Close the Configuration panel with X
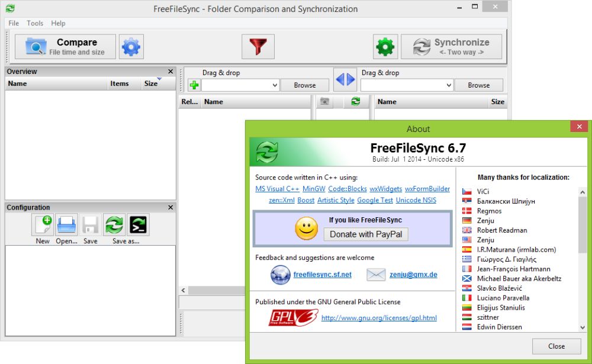592x364 pixels. tap(170, 207)
